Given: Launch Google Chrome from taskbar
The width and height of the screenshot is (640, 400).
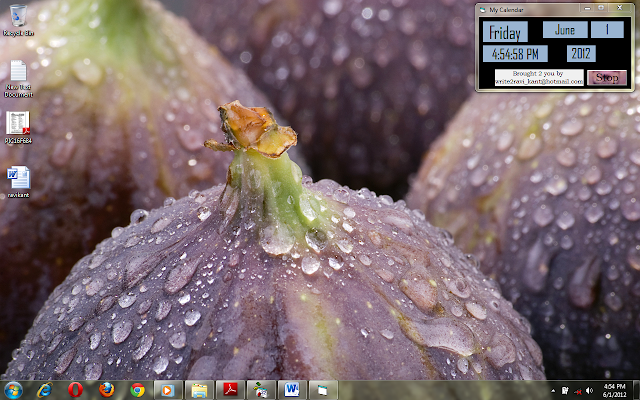Looking at the screenshot, I should pos(138,390).
